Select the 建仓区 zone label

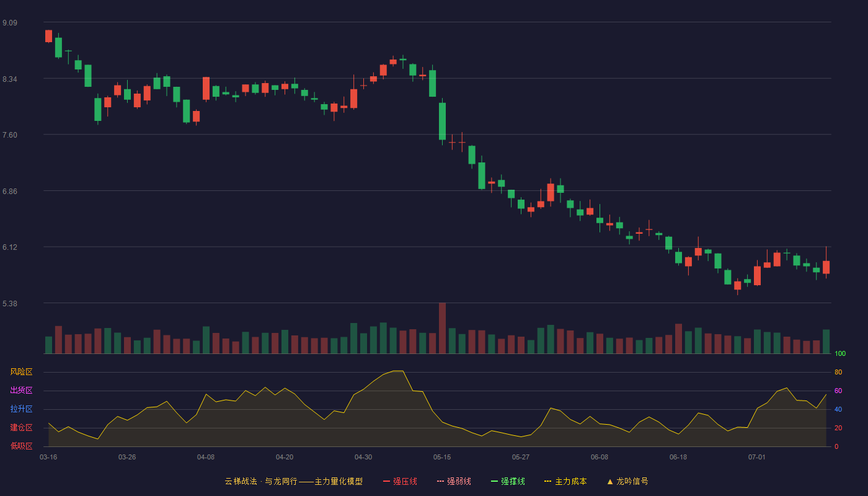(21, 428)
